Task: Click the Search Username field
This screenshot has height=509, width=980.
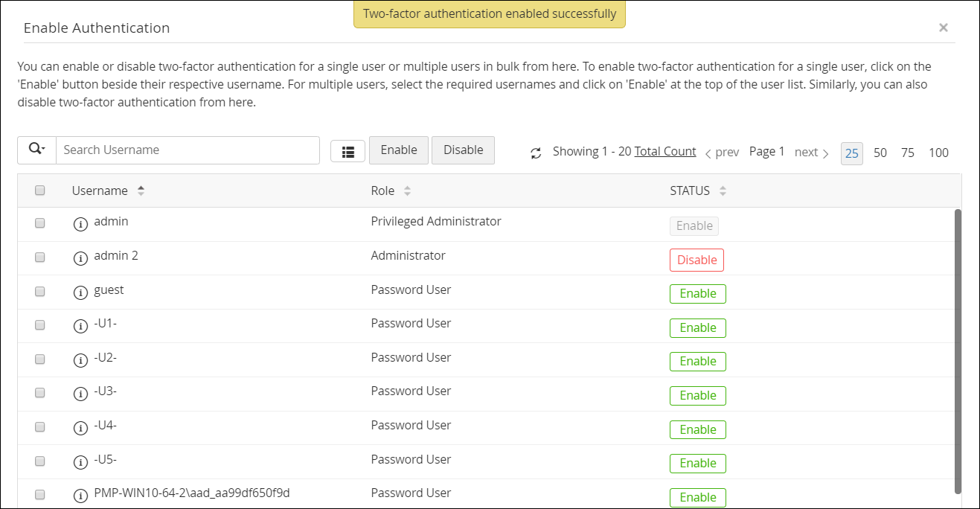Action: pos(188,150)
